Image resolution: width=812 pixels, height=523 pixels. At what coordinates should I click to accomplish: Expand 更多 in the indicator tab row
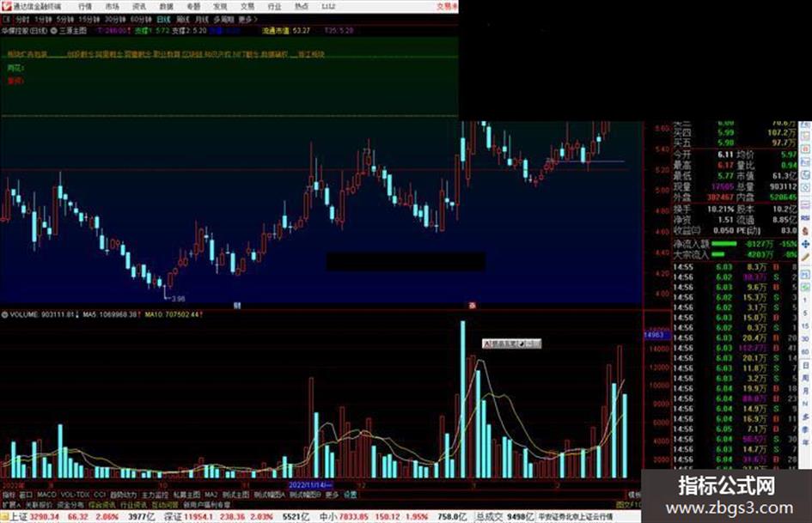click(x=332, y=495)
